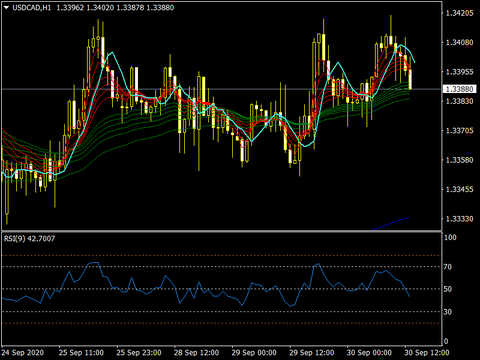Click the RSI scale value 50

tap(448, 289)
